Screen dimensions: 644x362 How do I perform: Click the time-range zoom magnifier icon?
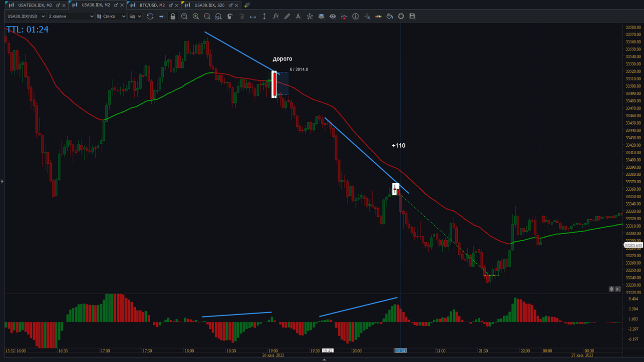[184, 16]
